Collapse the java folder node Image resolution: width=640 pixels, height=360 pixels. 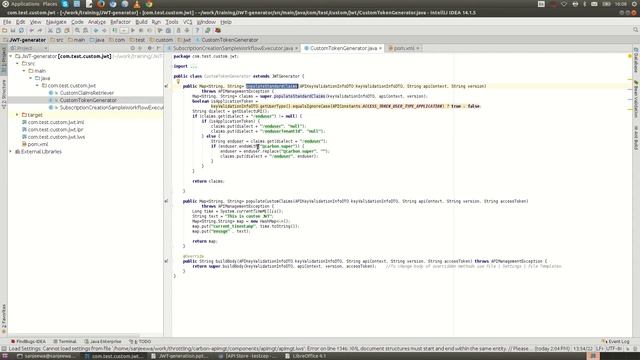coord(31,78)
